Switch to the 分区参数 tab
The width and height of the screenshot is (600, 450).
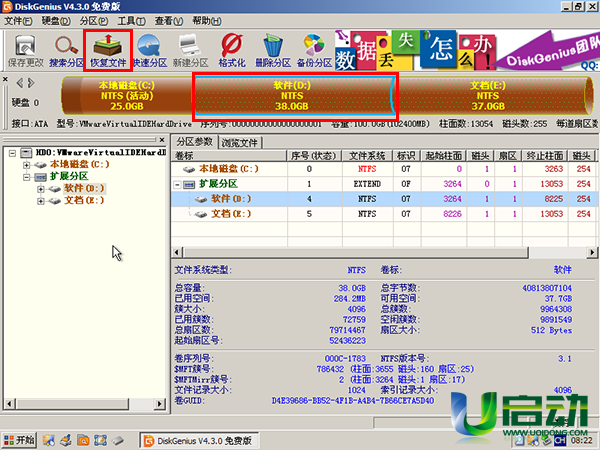pyautogui.click(x=194, y=142)
